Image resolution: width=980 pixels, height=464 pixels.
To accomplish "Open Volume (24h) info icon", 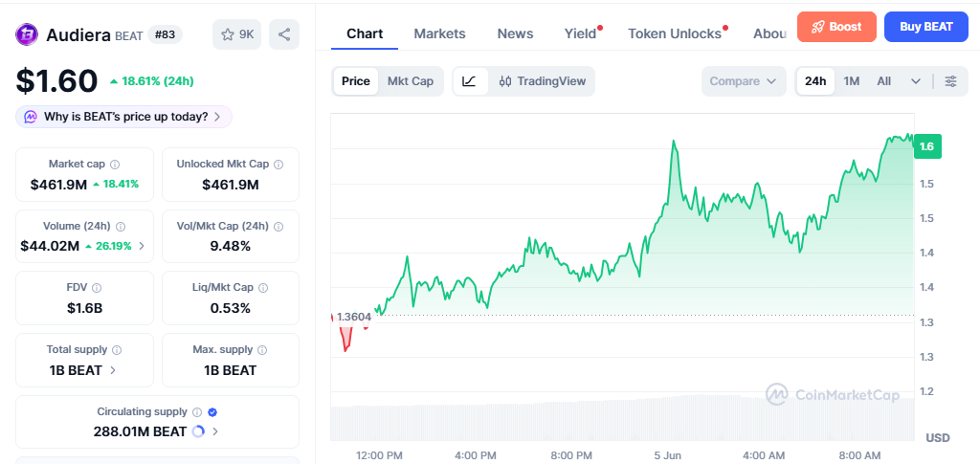I will (122, 226).
